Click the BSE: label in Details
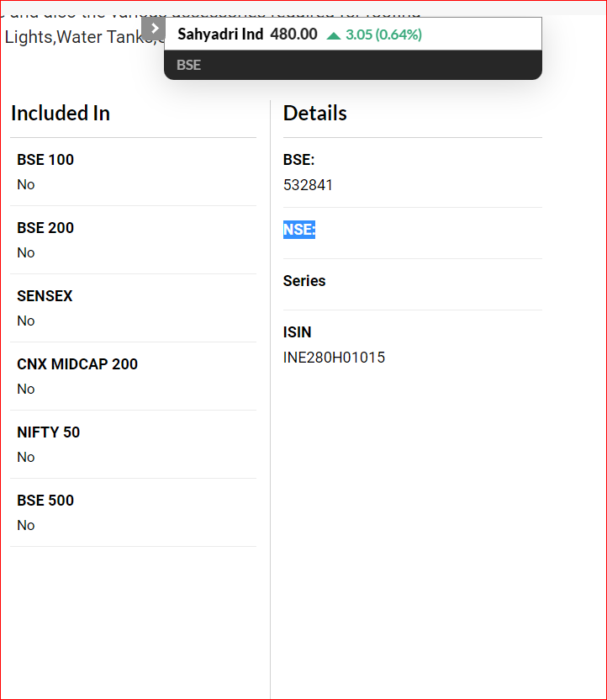Image resolution: width=607 pixels, height=700 pixels. [298, 160]
